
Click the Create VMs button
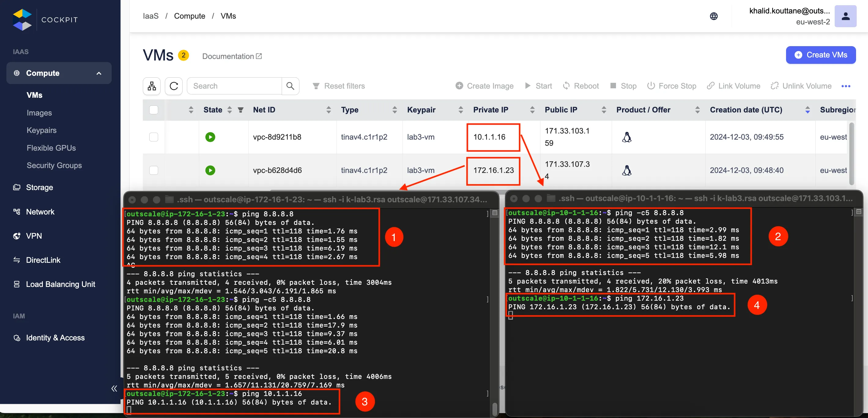[x=821, y=55]
